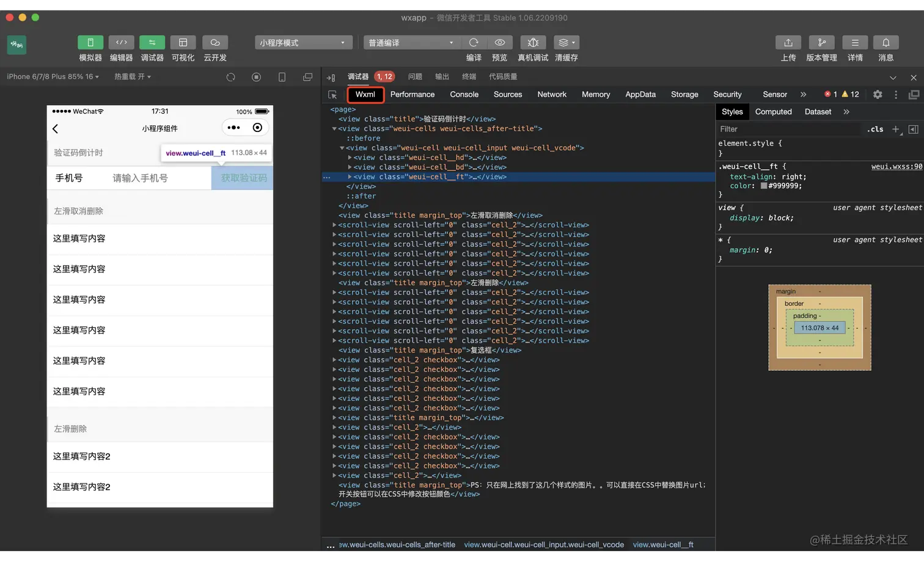Screen dimensions: 924x562
Task: Expand the weui-cell__hd view node
Action: [350, 157]
